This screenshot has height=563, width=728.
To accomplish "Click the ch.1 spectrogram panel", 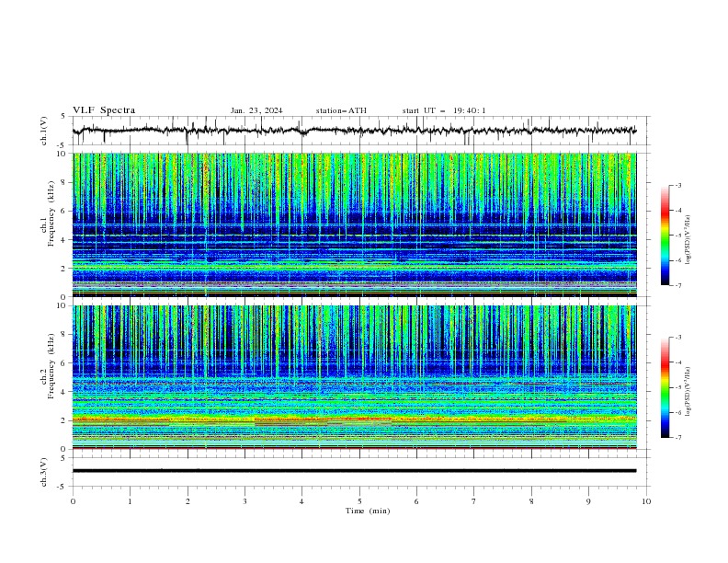I will tap(354, 224).
